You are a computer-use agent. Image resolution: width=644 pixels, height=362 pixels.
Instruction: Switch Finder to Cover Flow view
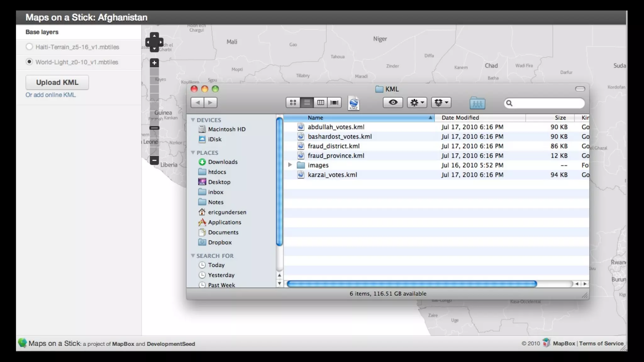point(334,102)
